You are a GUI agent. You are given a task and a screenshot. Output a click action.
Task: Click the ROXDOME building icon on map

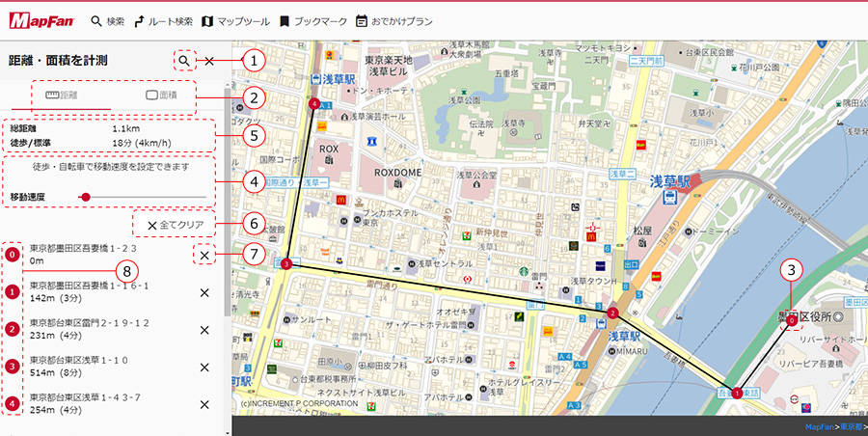(x=397, y=183)
